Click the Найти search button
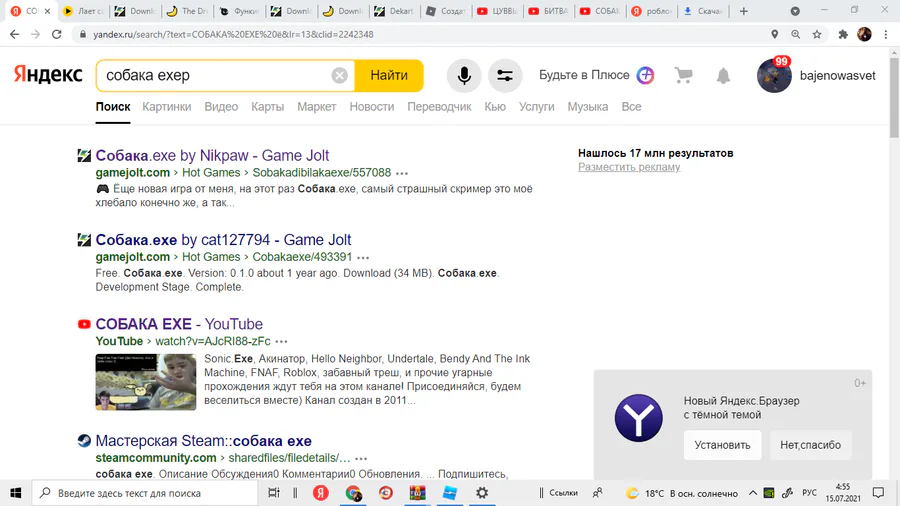The width and height of the screenshot is (900, 506). pyautogui.click(x=389, y=75)
